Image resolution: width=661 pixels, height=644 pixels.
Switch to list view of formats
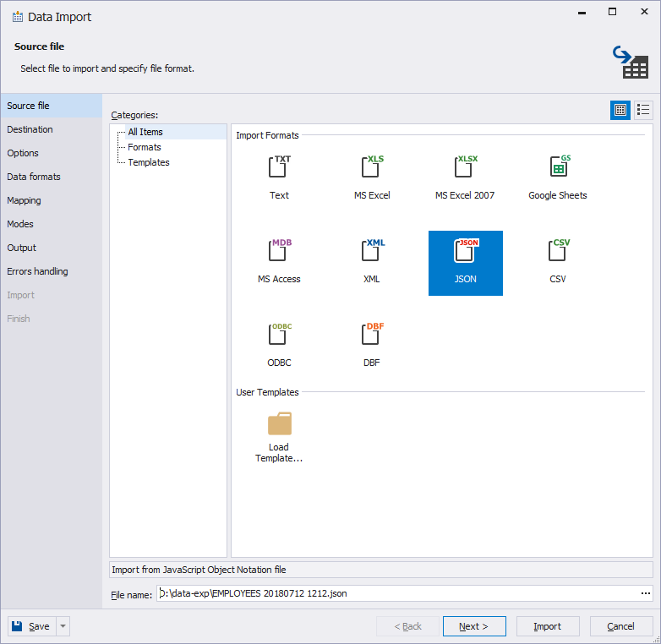click(643, 110)
